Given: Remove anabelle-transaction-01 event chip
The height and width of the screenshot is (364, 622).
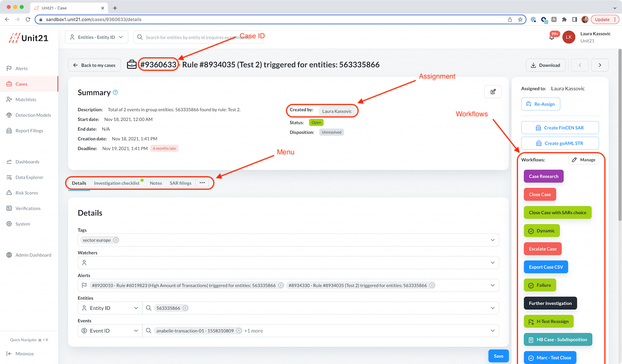Looking at the screenshot, I should [239, 331].
